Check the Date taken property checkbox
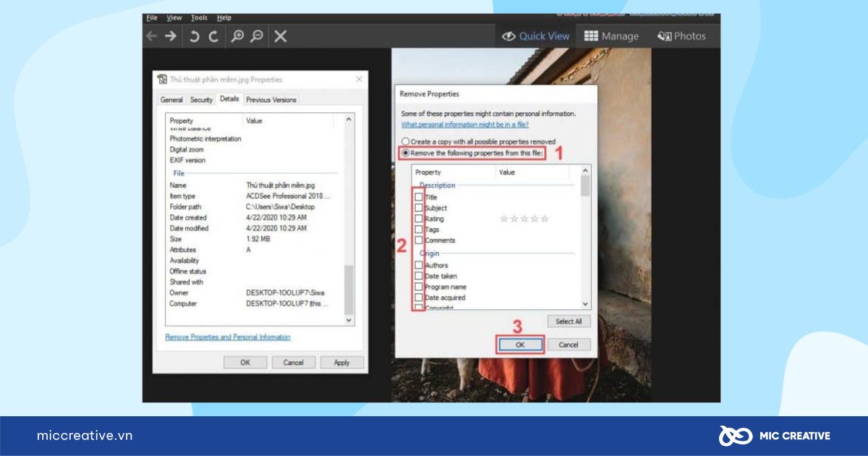Viewport: 868px width, 456px height. 419,276
